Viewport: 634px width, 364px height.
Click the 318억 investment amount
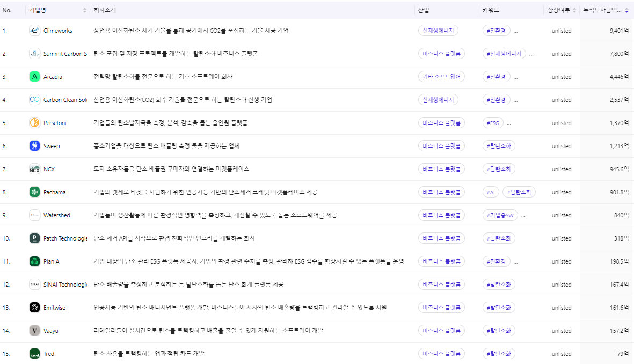click(622, 238)
